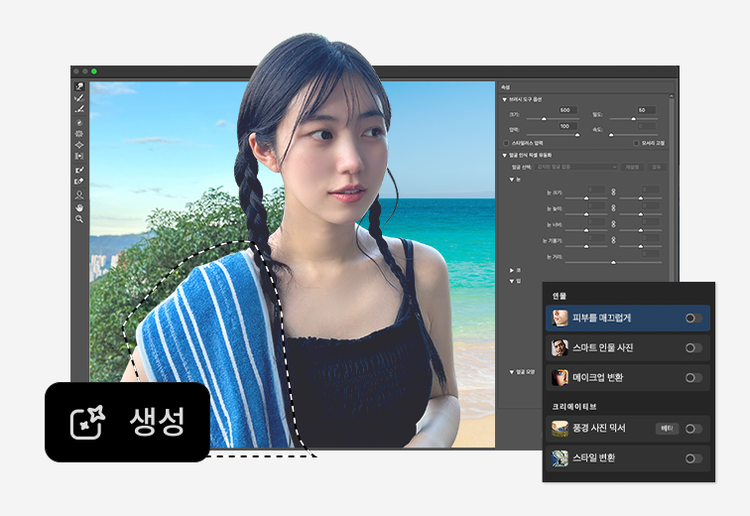The width and height of the screenshot is (750, 516).
Task: Click the link icon for 눈 크기
Action: click(613, 192)
